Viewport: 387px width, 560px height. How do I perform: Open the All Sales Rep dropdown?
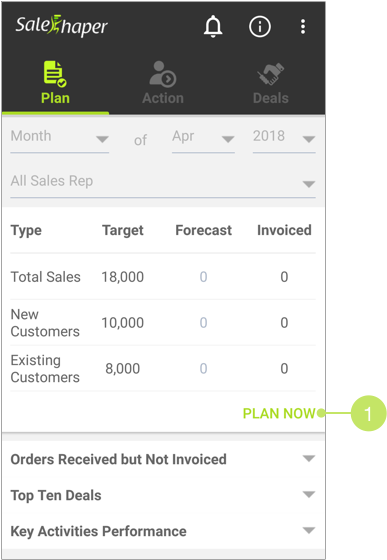(163, 182)
